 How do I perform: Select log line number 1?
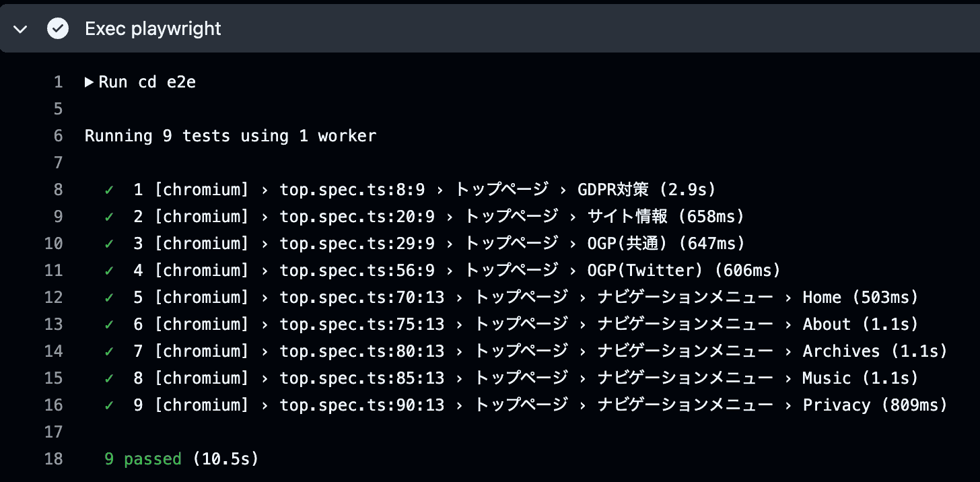tap(57, 82)
